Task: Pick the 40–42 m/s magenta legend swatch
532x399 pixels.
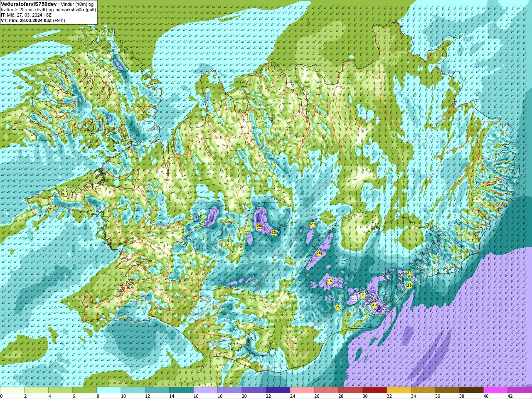Action: tap(495, 390)
